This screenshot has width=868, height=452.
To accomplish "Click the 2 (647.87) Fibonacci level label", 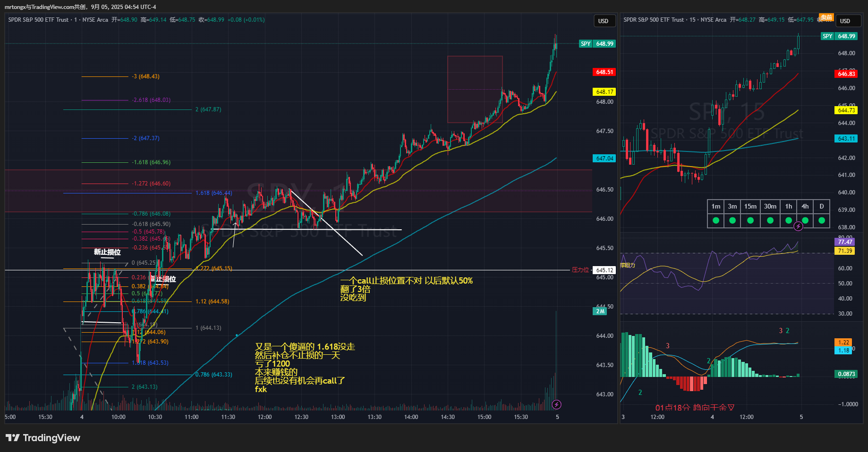I will tap(208, 109).
